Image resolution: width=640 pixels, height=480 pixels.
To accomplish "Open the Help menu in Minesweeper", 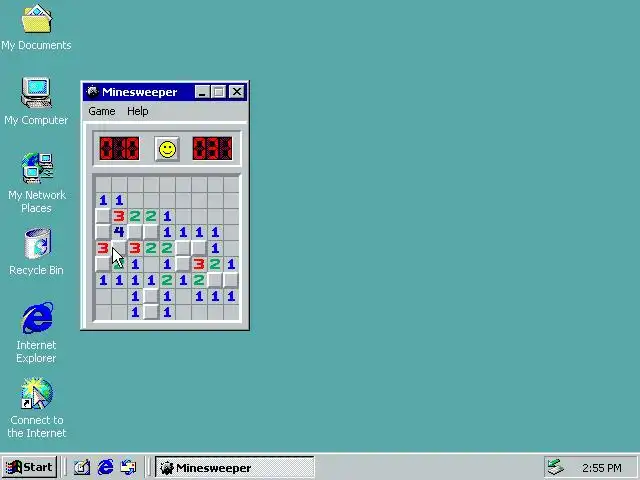I will click(x=138, y=111).
